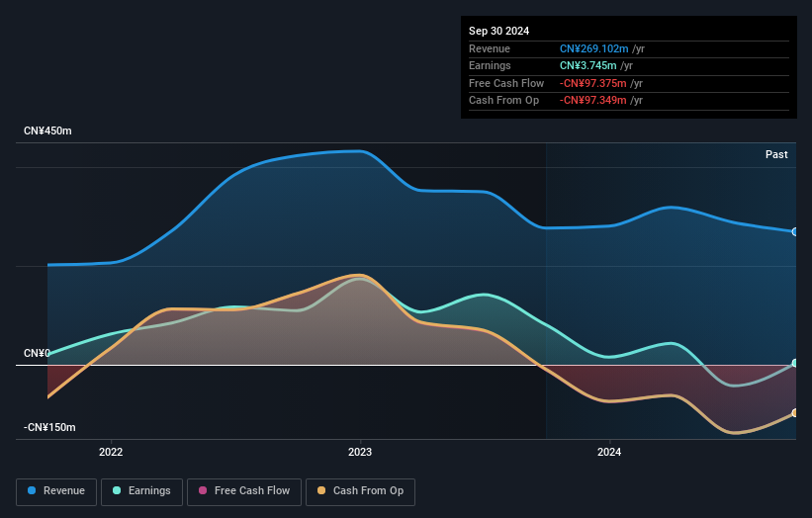The image size is (812, 518).
Task: Click the Past label in chart
Action: [776, 155]
